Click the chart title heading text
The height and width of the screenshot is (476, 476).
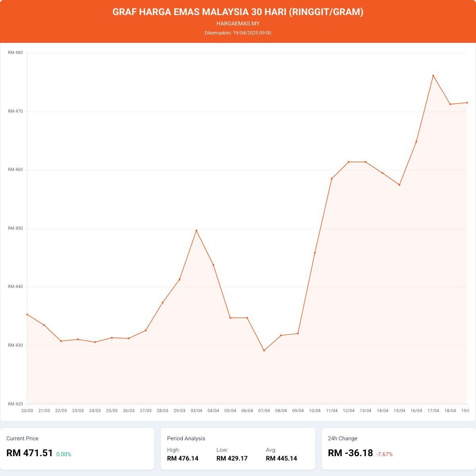click(238, 12)
